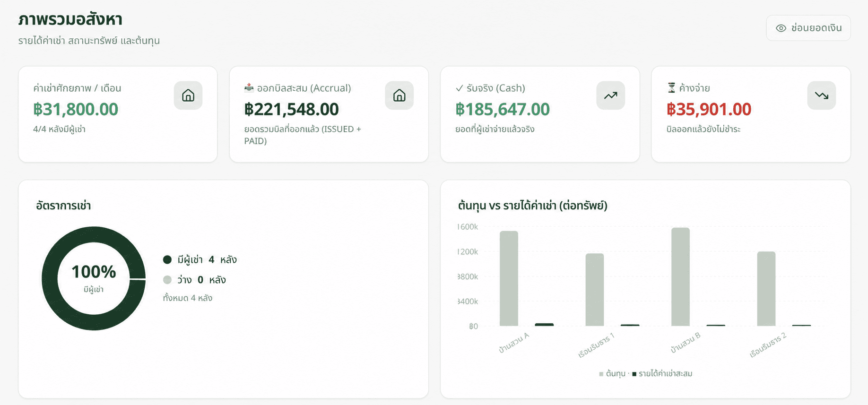Screen dimensions: 868x405
Task: Click the eye icon in ซ่อนยอดเงิน button
Action: 781,28
